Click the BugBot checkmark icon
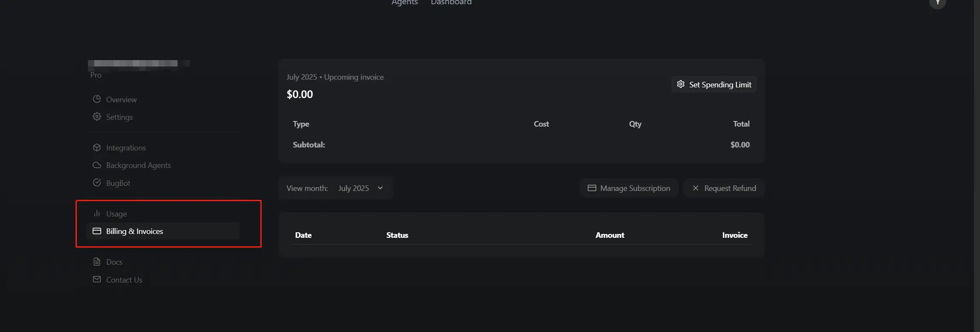 coord(97,182)
